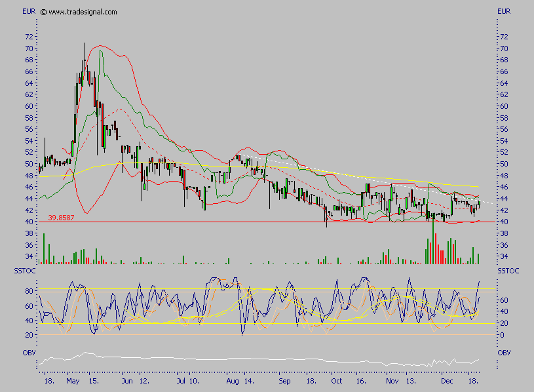The width and height of the screenshot is (534, 392).
Task: Click price 34 on the left price axis
Action: pyautogui.click(x=29, y=256)
